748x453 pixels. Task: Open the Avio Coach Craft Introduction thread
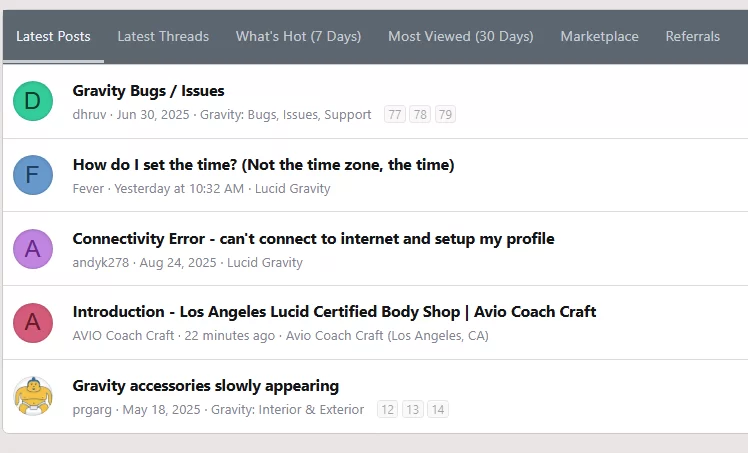pyautogui.click(x=334, y=312)
